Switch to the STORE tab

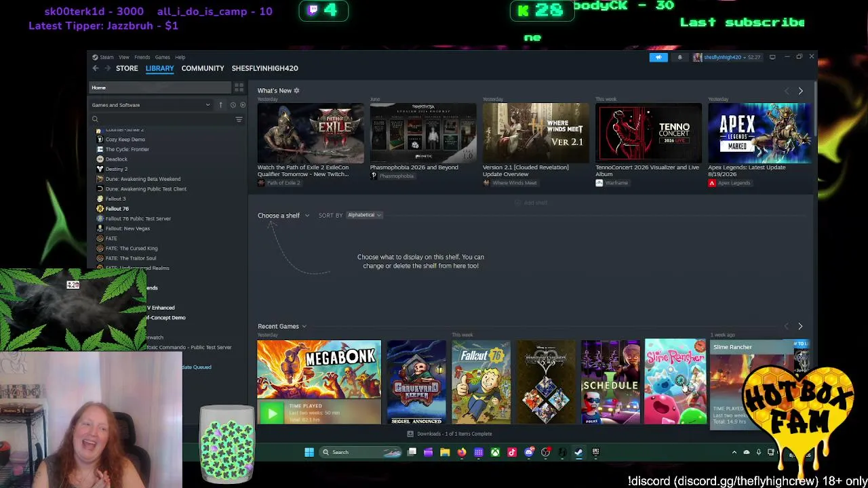[127, 68]
